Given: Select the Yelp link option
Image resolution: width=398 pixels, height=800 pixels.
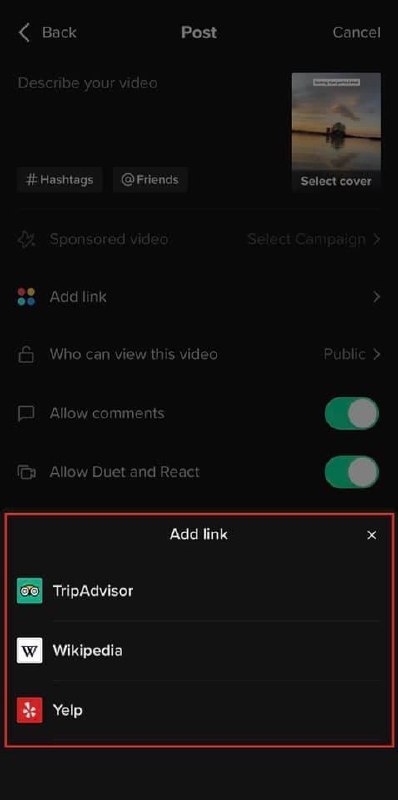Looking at the screenshot, I should (199, 710).
